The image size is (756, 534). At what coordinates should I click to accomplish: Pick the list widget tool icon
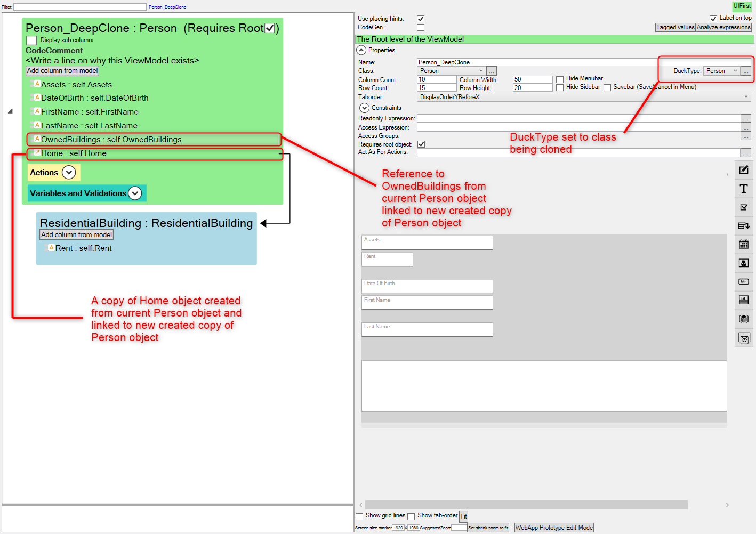[744, 300]
